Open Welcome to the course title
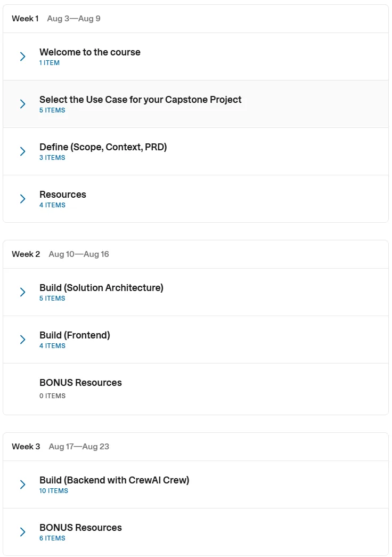Viewport: 392px width, 557px height. [x=90, y=52]
